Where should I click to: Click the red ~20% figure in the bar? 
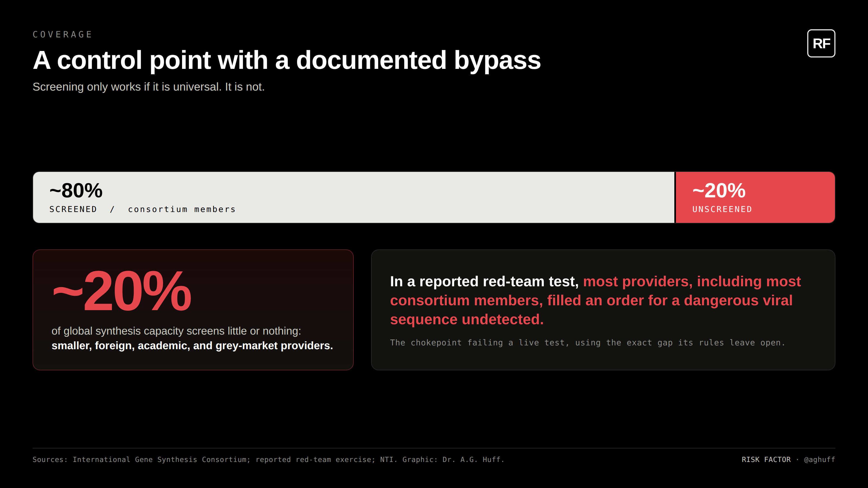(x=719, y=190)
